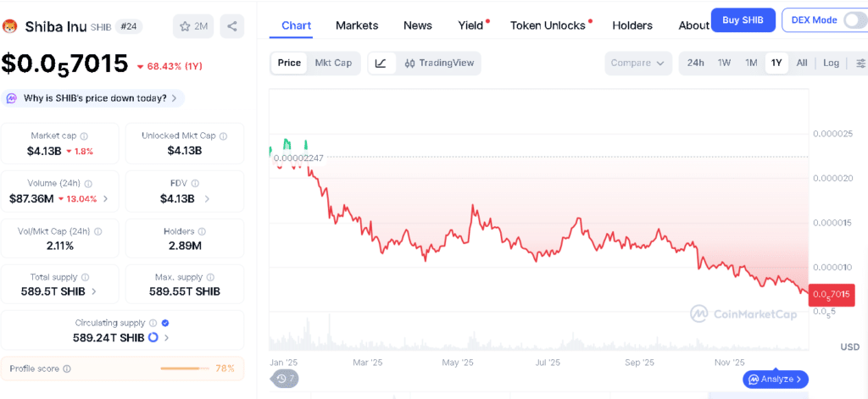Open the Compare dropdown
The height and width of the screenshot is (399, 868).
[637, 63]
